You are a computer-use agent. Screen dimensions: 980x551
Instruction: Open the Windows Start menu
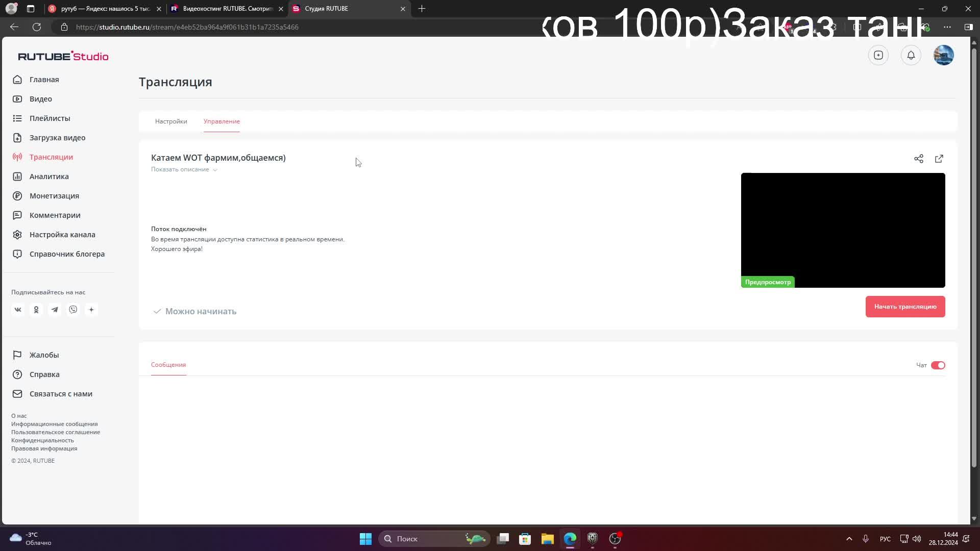(365, 539)
